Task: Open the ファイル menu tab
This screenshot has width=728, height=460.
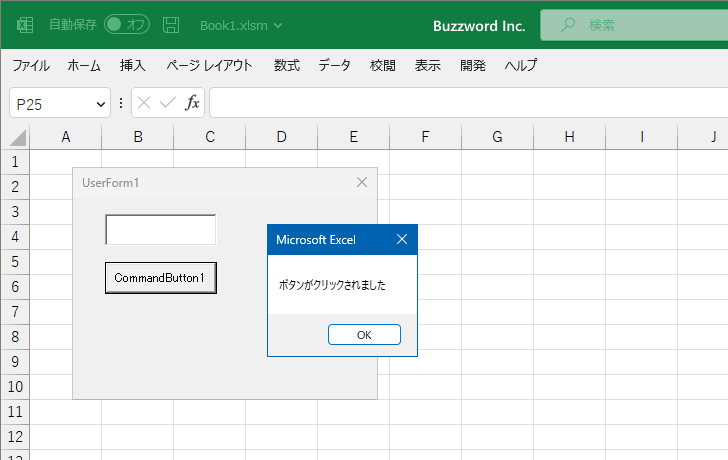Action: [x=31, y=65]
